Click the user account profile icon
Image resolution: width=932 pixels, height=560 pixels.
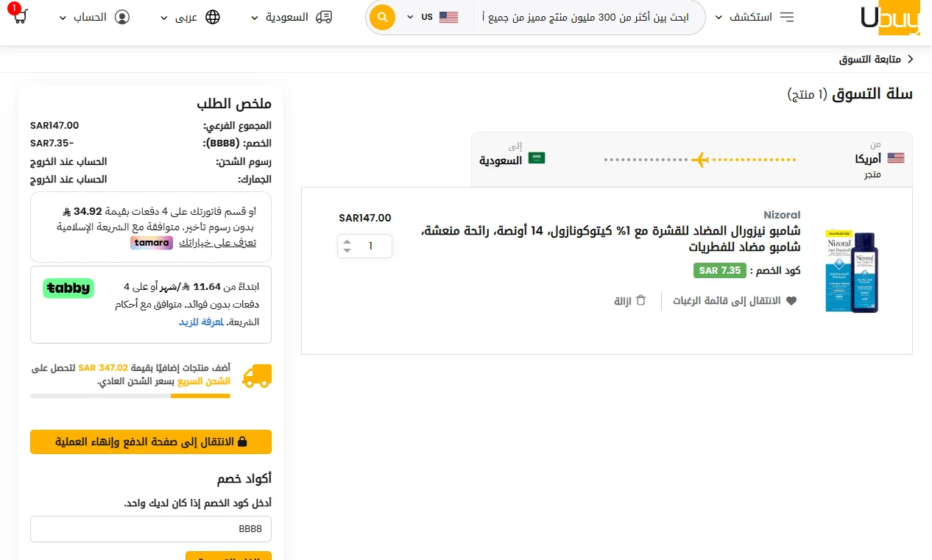pyautogui.click(x=122, y=17)
